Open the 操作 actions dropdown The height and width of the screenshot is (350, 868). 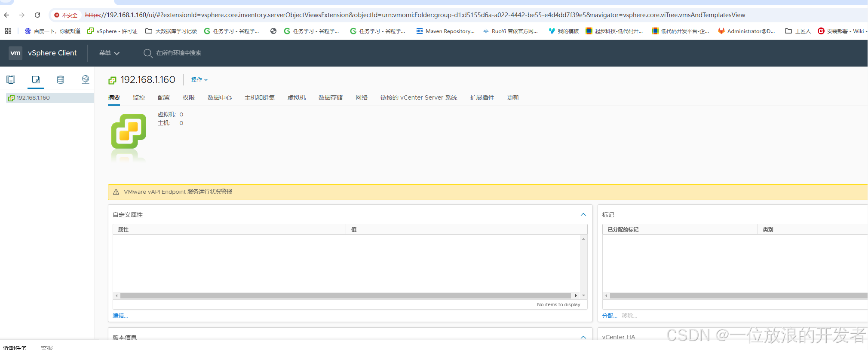click(199, 80)
